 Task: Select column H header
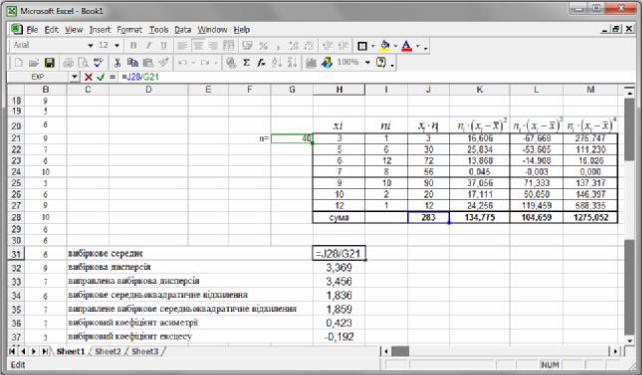[x=339, y=90]
